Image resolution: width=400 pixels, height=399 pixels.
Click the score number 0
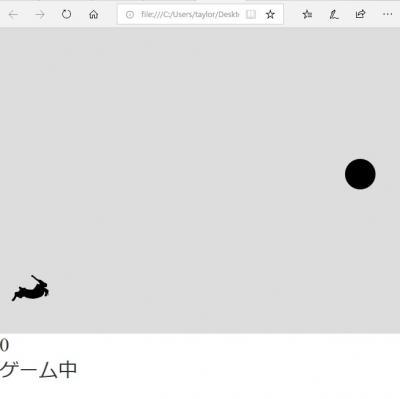click(4, 345)
